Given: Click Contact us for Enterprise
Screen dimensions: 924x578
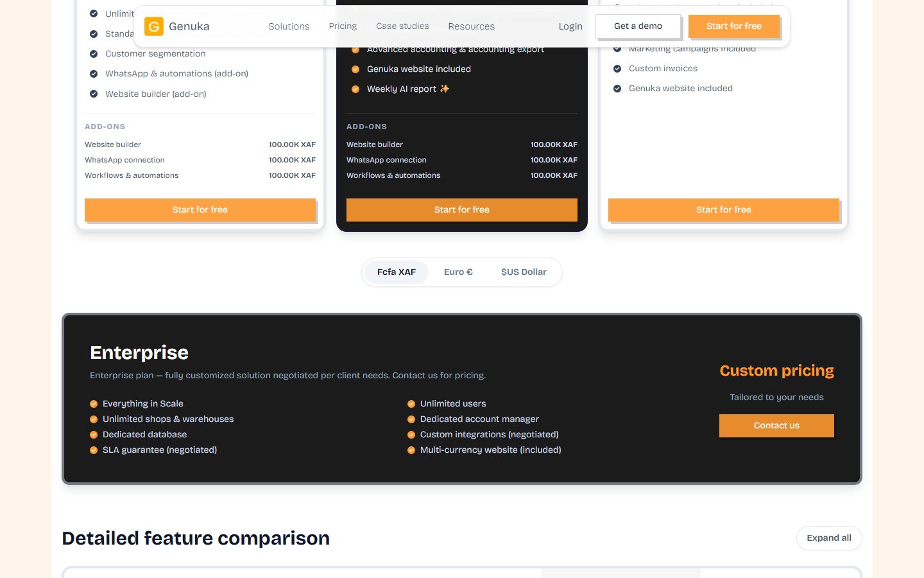Looking at the screenshot, I should tap(776, 426).
